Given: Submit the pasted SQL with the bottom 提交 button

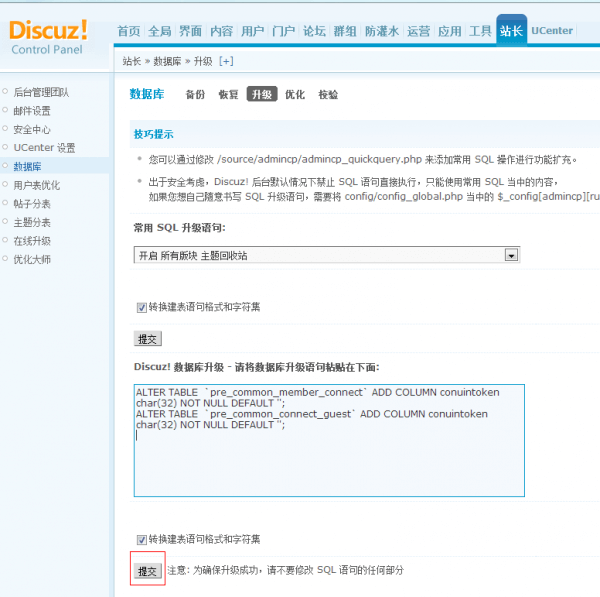Looking at the screenshot, I should (x=147, y=570).
